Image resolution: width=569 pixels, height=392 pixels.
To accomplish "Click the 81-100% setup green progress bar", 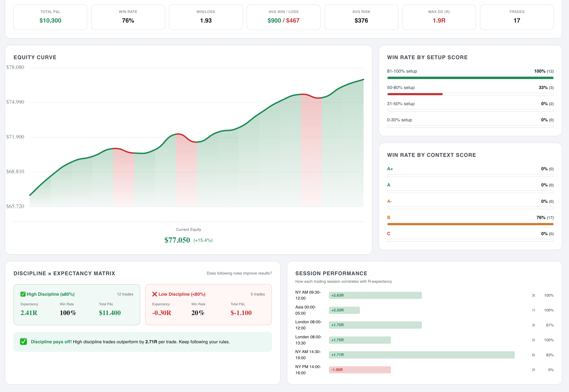I will click(470, 78).
